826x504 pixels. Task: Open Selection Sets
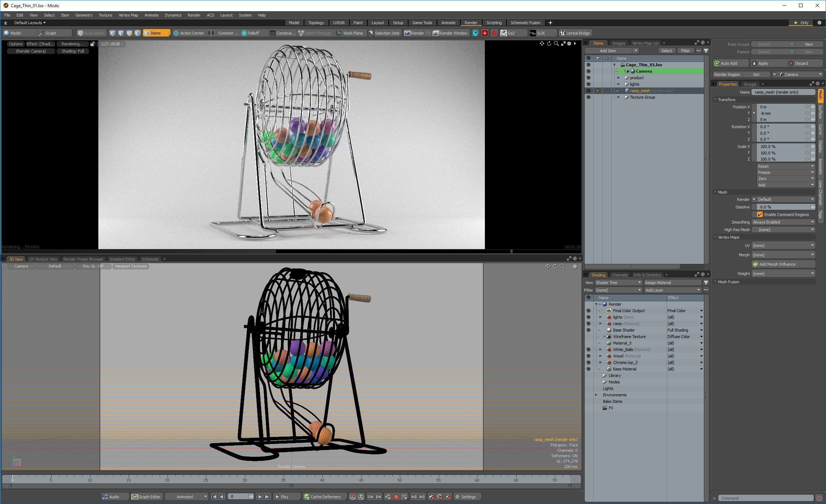(384, 33)
